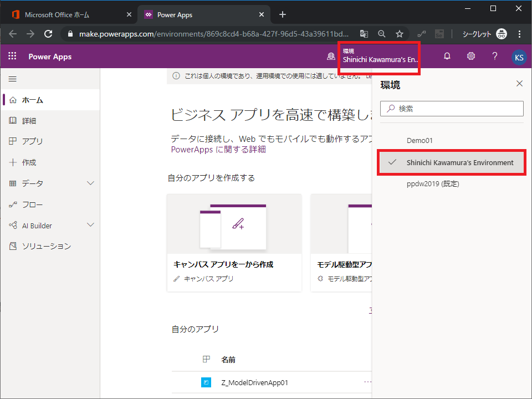The image size is (532, 399).
Task: Open the settings gear in Power Apps header
Action: (x=471, y=57)
